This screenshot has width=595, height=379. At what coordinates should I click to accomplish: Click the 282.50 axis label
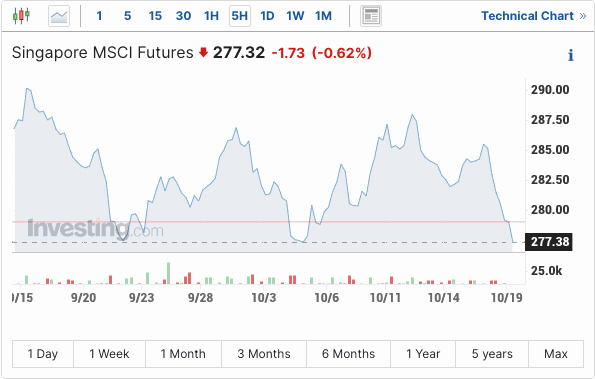point(550,179)
